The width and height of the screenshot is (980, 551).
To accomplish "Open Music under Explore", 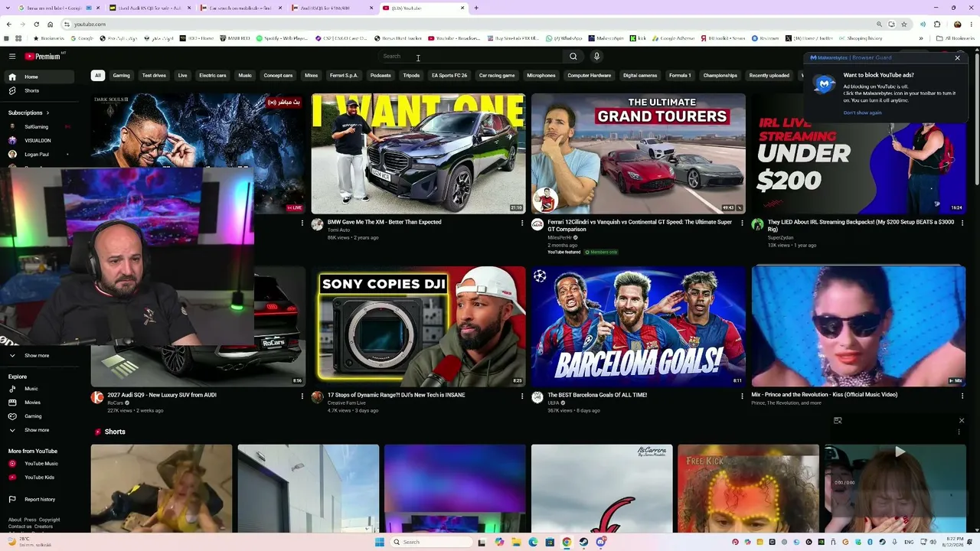I will (41, 389).
